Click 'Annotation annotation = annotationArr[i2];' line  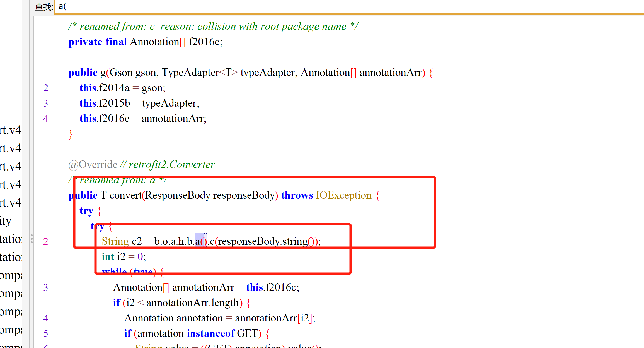pyautogui.click(x=220, y=318)
